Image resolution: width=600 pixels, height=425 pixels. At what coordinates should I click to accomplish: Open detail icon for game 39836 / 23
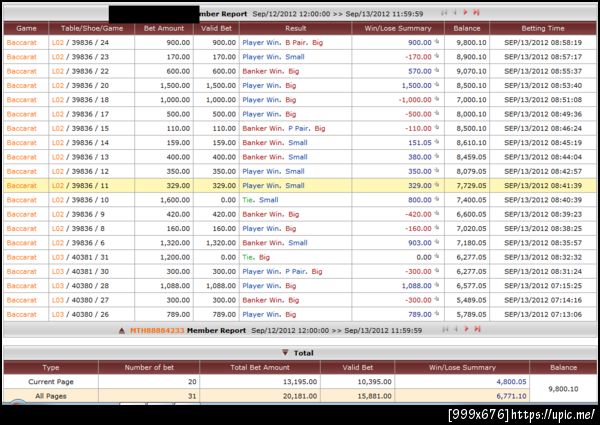coord(437,56)
